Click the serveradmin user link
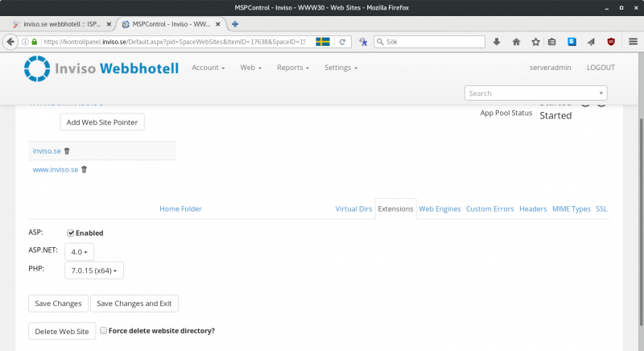The height and width of the screenshot is (351, 644). click(551, 68)
